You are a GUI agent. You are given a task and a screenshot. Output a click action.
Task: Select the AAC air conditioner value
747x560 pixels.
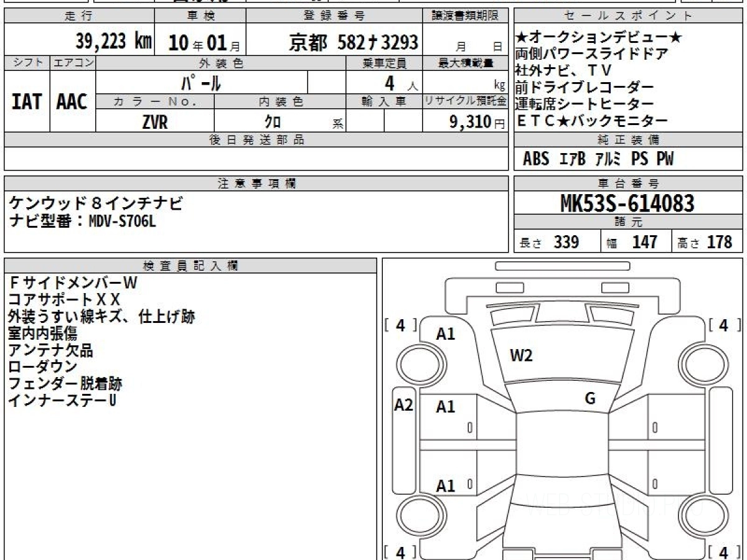(x=72, y=101)
